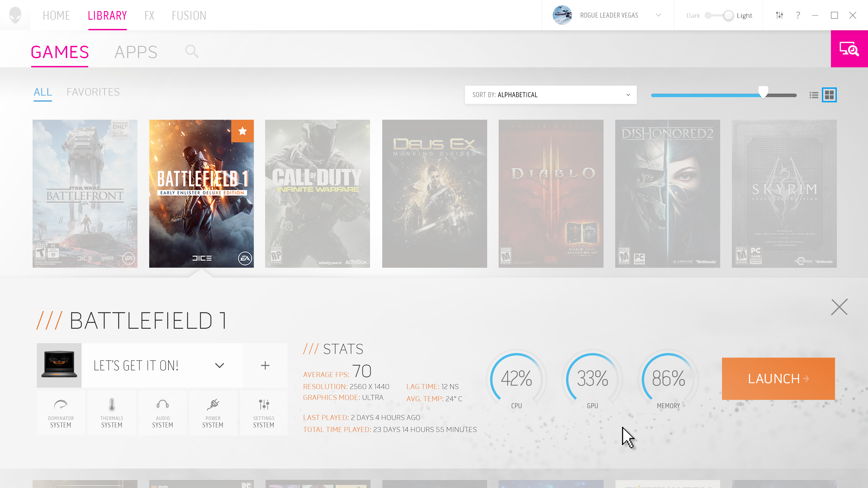Expand the Rogue Leader Vegas profile menu
This screenshot has height=488, width=868.
click(658, 15)
